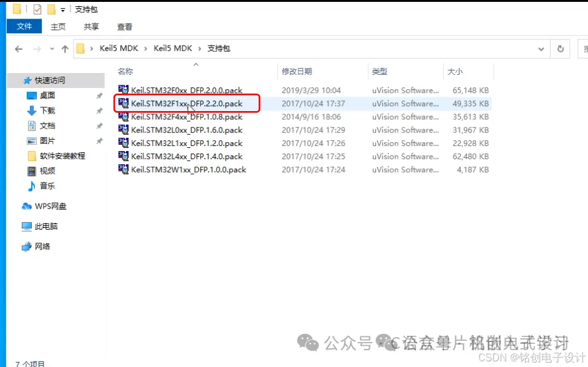
Task: Unpin 图片 using its pin icon
Action: 99,141
